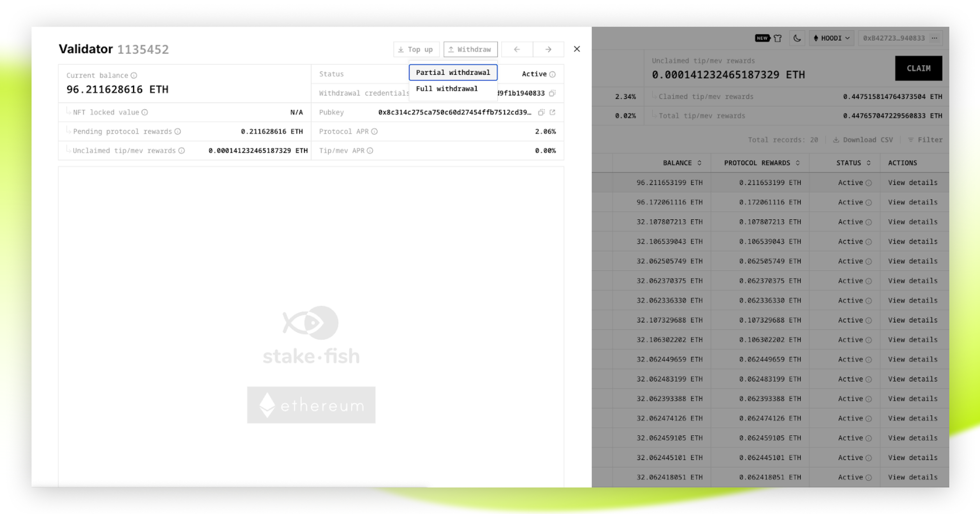Viewport: 980px width, 514px height.
Task: Go to the next validator arrow
Action: [548, 49]
